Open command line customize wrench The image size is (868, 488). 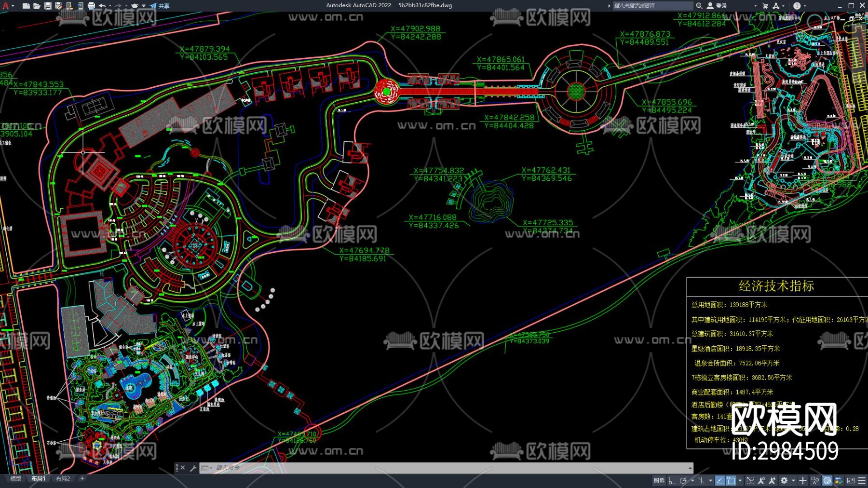[x=193, y=468]
